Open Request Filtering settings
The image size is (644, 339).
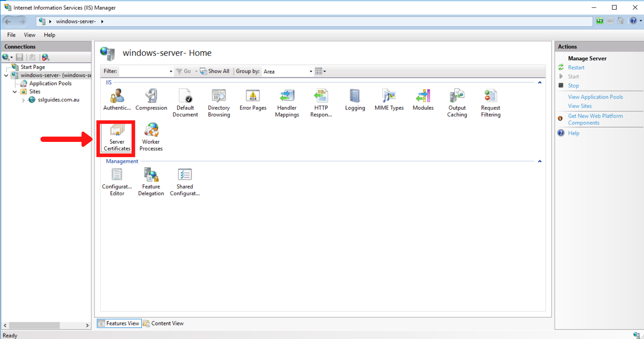pos(490,102)
